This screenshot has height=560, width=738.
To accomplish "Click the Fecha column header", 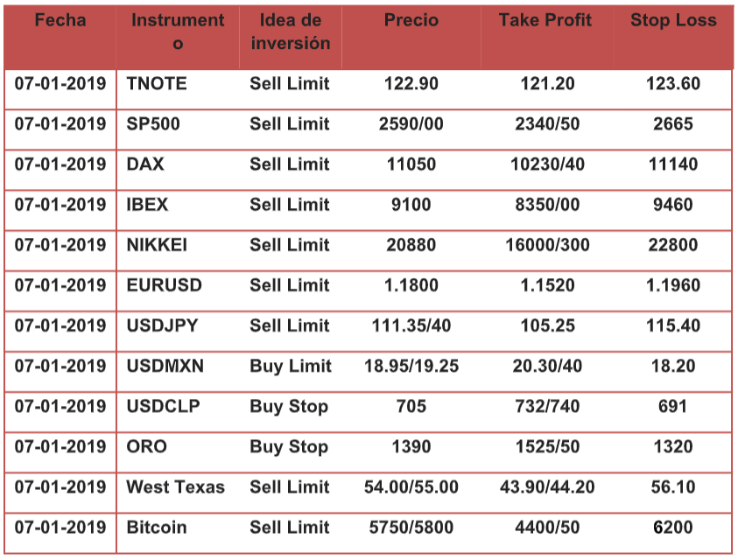I will point(60,20).
